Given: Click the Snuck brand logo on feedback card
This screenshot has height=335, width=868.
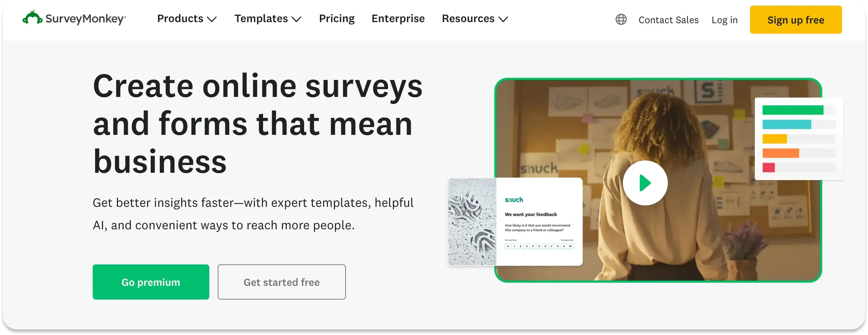Looking at the screenshot, I should (514, 199).
